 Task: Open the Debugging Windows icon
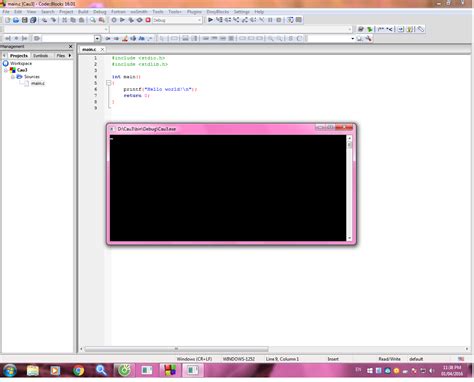coord(290,20)
